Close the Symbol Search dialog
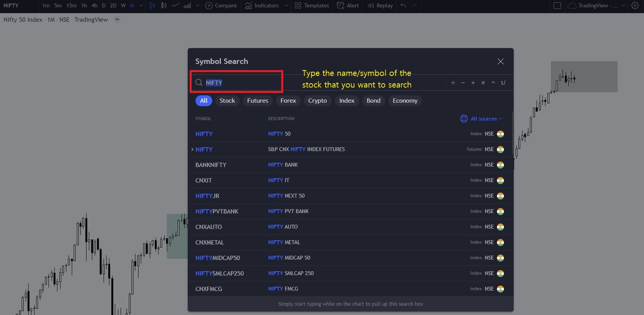 [500, 61]
